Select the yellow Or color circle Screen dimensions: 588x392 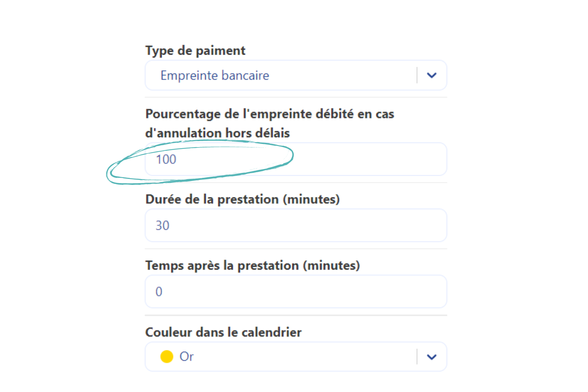(167, 357)
